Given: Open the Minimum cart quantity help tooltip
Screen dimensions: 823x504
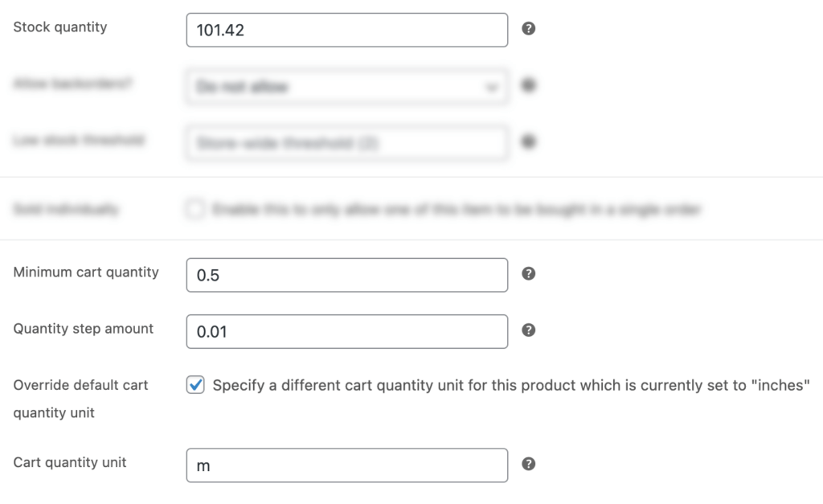Looking at the screenshot, I should [529, 274].
